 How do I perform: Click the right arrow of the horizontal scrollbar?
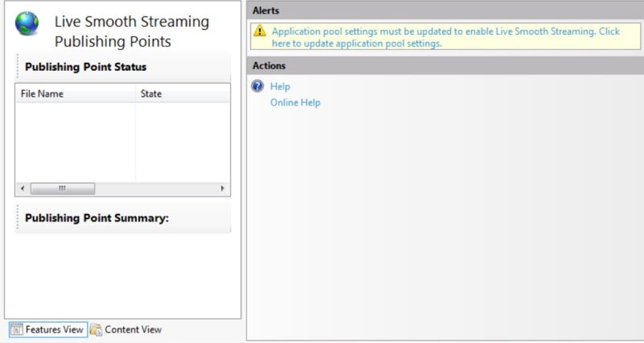point(223,188)
